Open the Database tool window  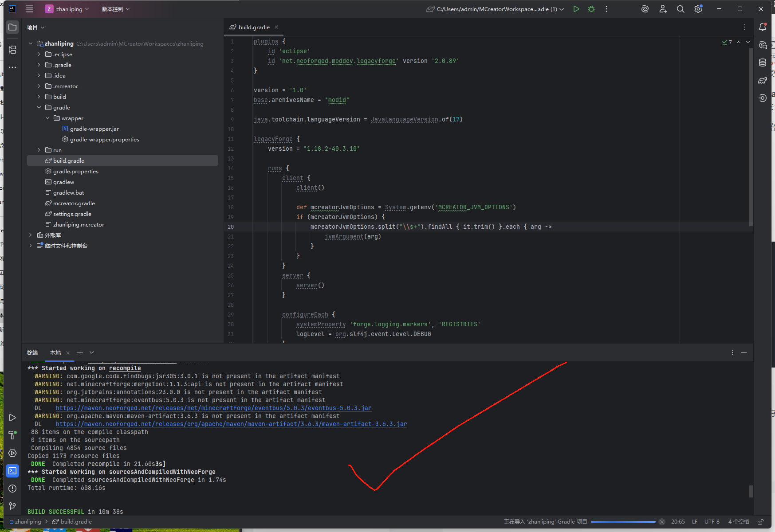763,63
